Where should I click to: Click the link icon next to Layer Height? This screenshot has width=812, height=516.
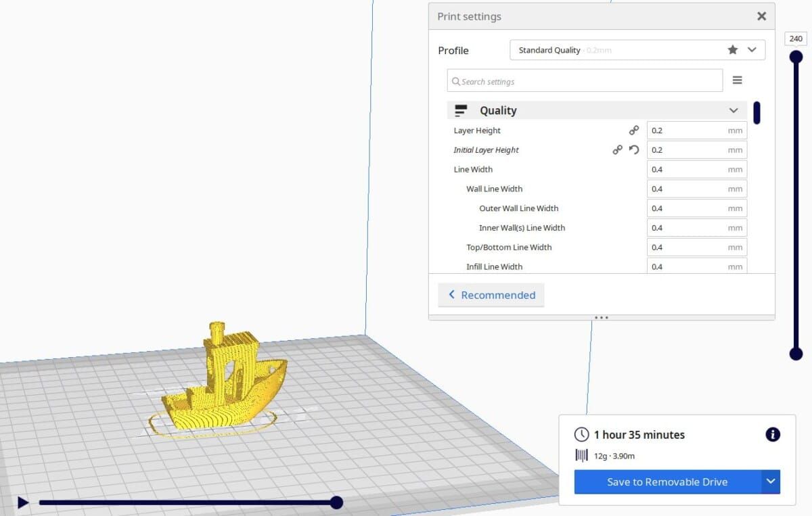[x=634, y=130]
